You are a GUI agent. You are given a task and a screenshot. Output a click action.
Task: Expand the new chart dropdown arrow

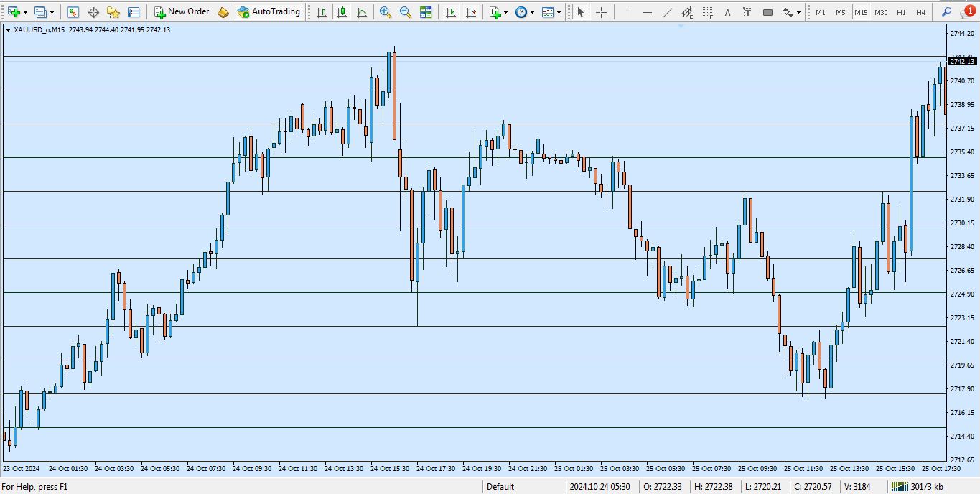pyautogui.click(x=25, y=12)
